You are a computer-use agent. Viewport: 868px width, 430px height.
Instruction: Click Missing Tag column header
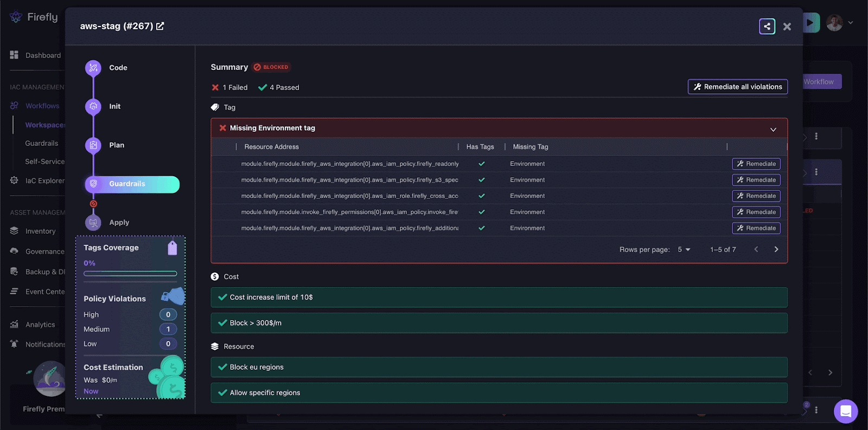pyautogui.click(x=531, y=147)
